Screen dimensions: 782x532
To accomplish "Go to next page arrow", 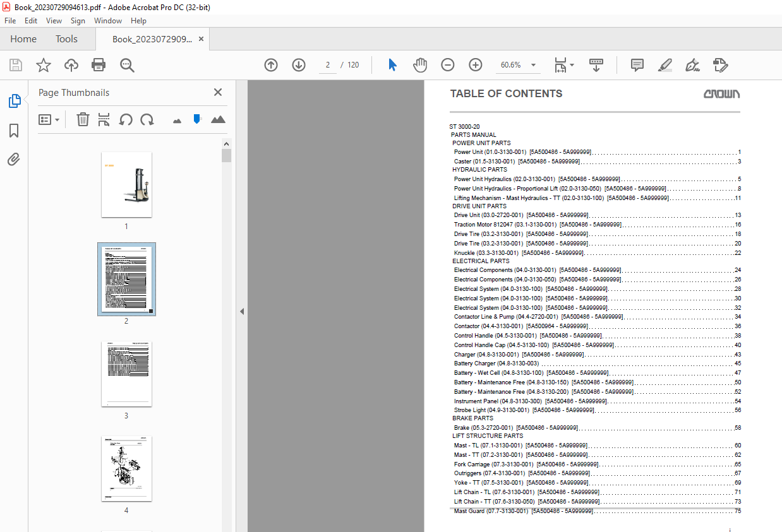I will coord(299,65).
